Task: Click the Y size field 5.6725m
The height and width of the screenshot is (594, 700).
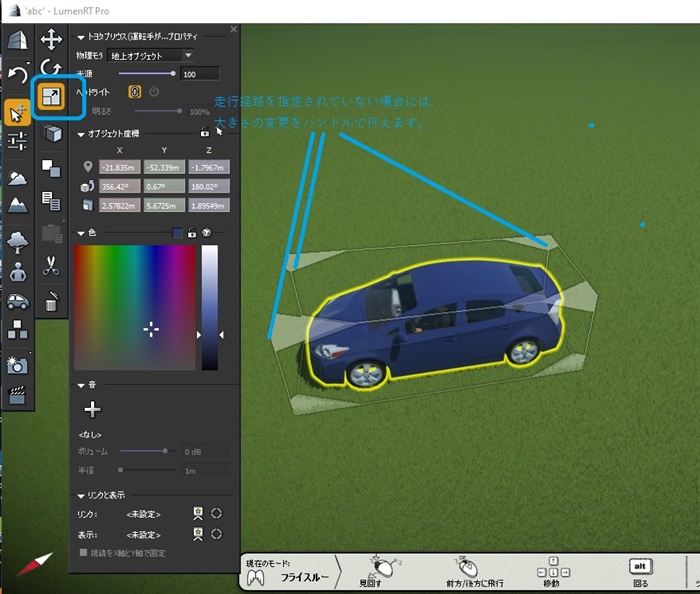Action: pyautogui.click(x=164, y=205)
